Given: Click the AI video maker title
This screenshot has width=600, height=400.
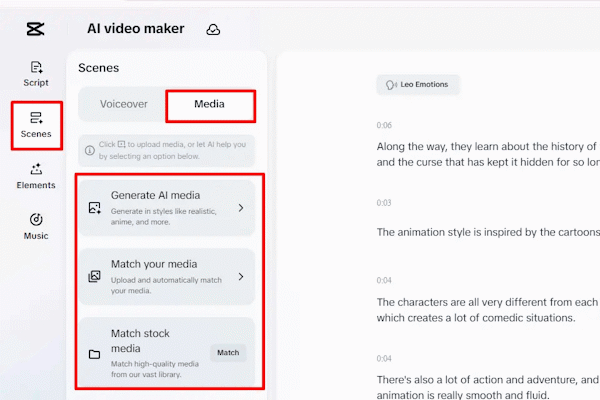Looking at the screenshot, I should click(x=135, y=29).
